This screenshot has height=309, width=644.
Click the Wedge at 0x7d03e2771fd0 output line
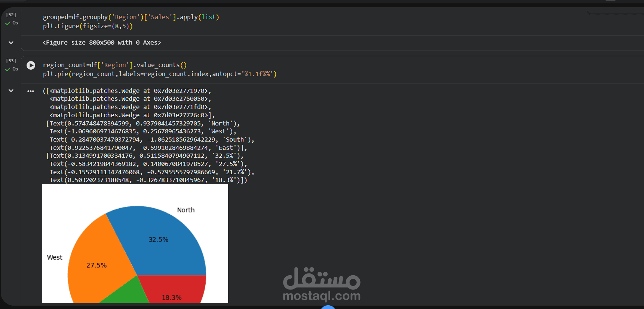(x=131, y=107)
